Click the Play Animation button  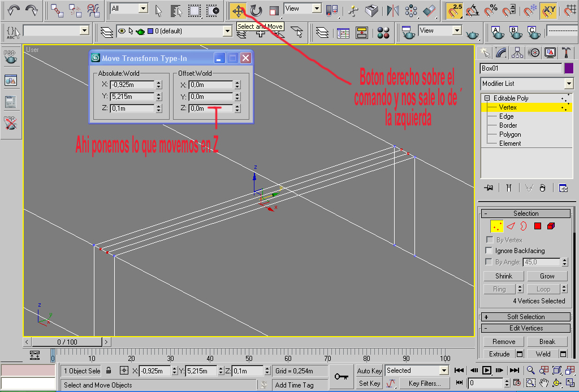pyautogui.click(x=487, y=370)
